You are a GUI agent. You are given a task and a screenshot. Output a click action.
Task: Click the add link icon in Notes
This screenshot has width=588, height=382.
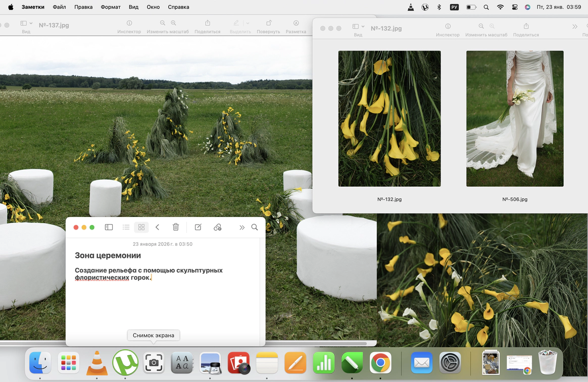(218, 227)
